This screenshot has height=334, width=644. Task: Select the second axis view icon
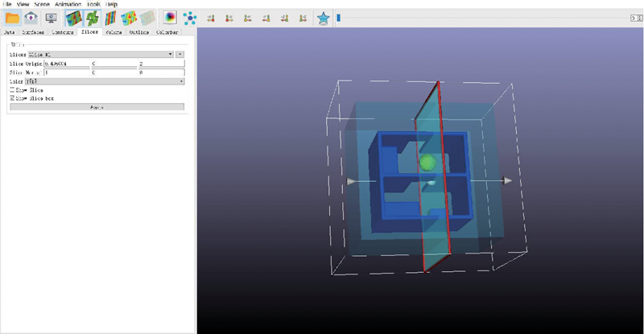[229, 18]
